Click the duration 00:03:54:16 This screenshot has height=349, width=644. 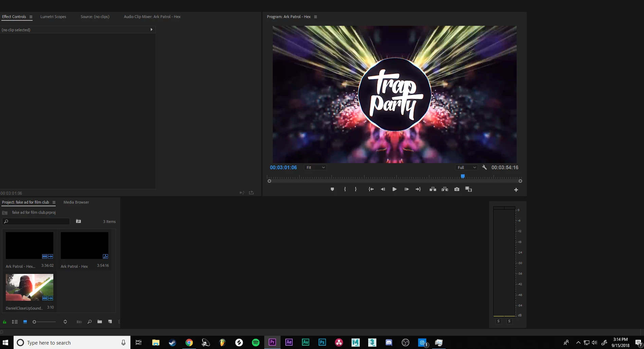pyautogui.click(x=505, y=168)
